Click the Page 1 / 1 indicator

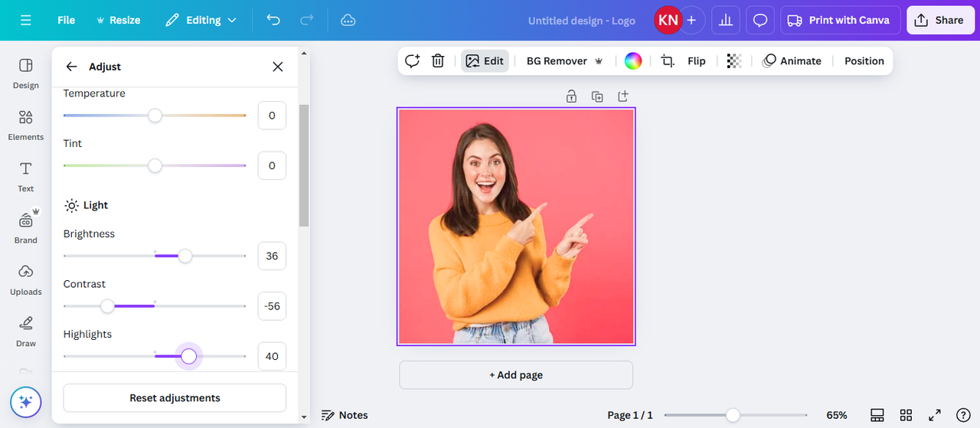point(630,415)
